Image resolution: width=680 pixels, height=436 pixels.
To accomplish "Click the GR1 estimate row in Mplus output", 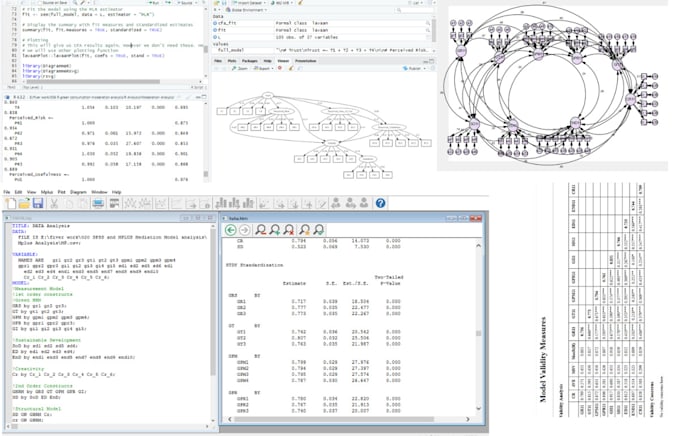I will point(319,301).
